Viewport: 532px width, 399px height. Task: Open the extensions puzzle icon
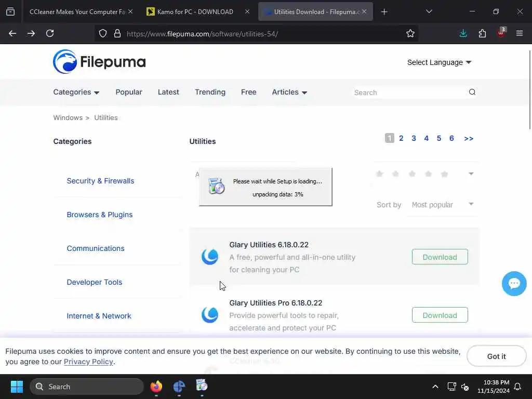(482, 33)
